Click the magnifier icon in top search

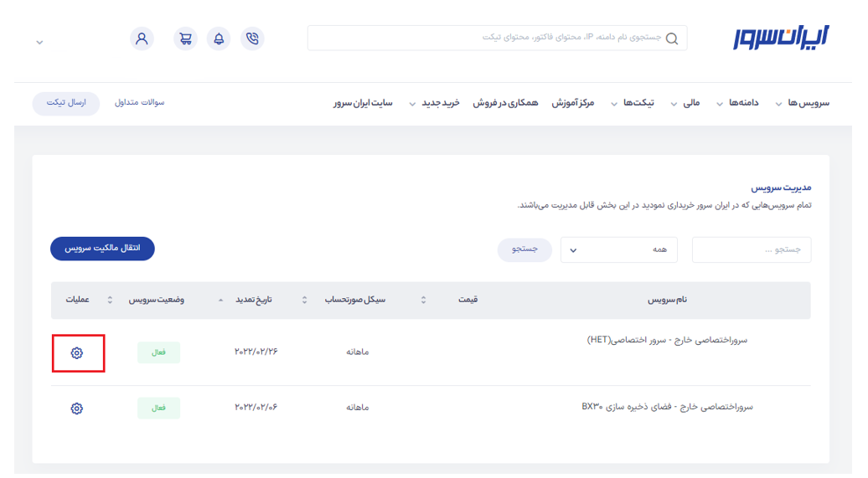671,39
